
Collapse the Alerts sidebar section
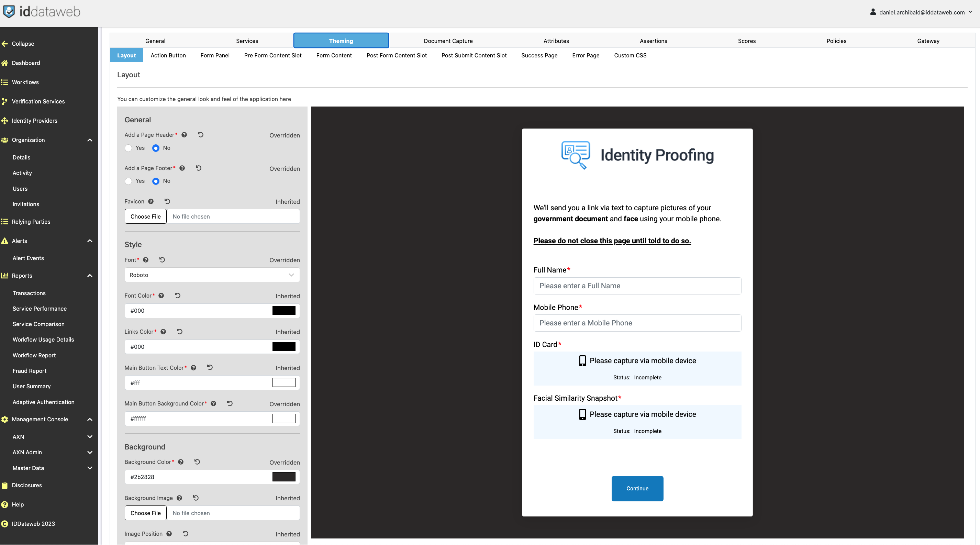(90, 241)
